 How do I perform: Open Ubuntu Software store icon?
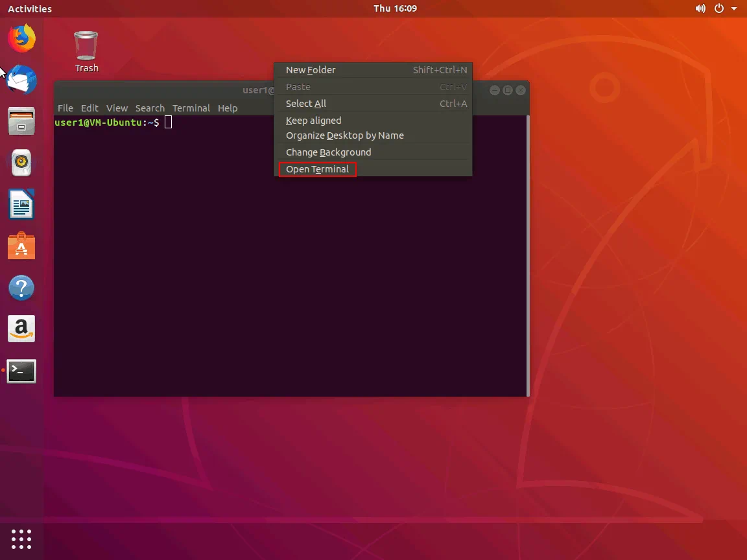[x=21, y=246]
